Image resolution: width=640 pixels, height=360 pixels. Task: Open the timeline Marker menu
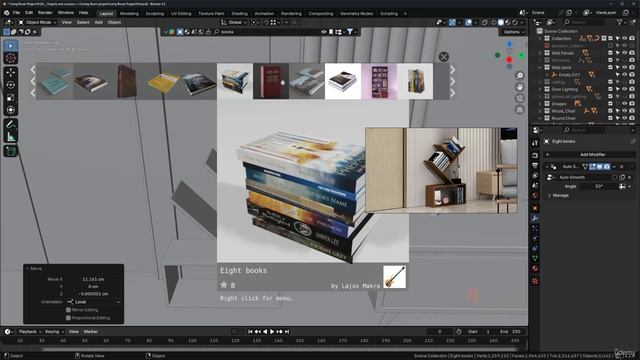coord(91,332)
